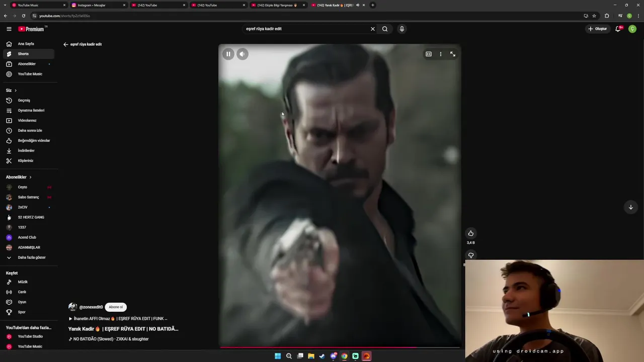Open Oyun under Keşfet

[x=29, y=302]
